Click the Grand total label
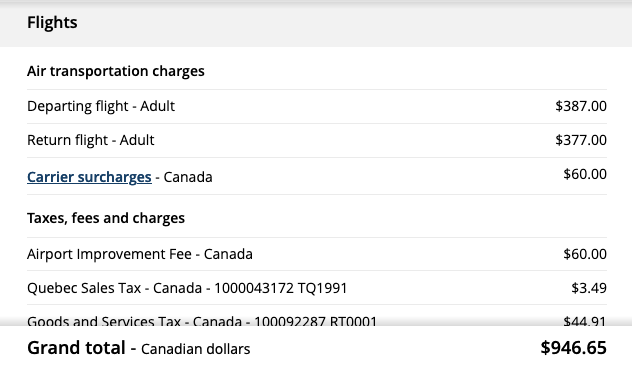Viewport: 632px width, 372px height. [x=76, y=348]
